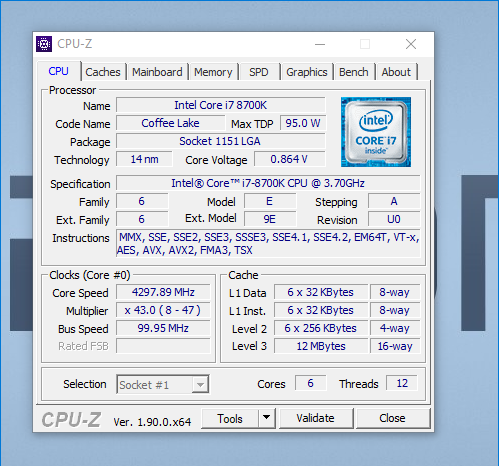Click the L1 Data 6 x 32 KBytes value
Viewport: 499px width, 466px height.
click(x=321, y=292)
